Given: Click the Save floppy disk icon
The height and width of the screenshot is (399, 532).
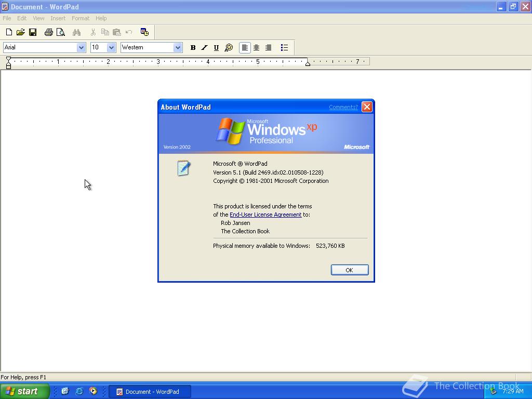Looking at the screenshot, I should [x=33, y=32].
